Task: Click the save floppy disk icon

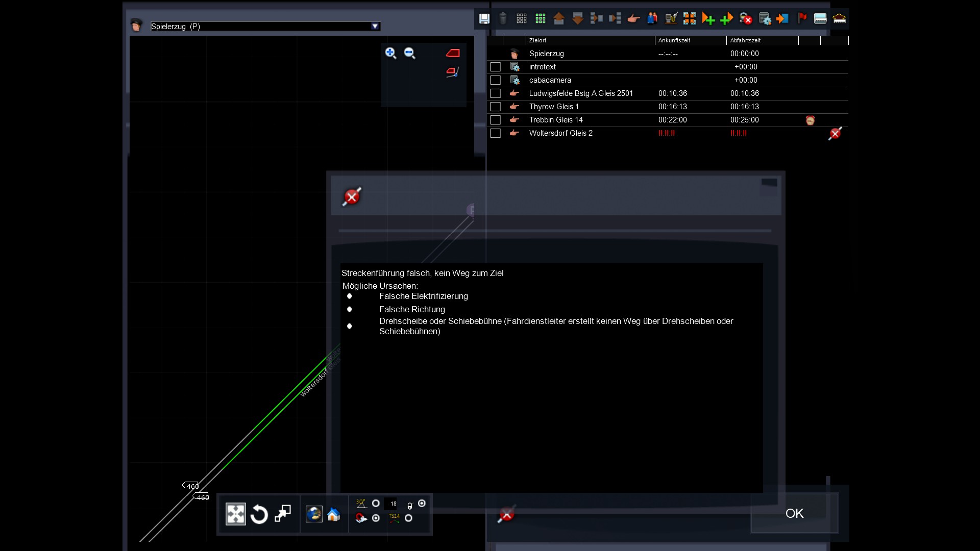Action: click(484, 19)
